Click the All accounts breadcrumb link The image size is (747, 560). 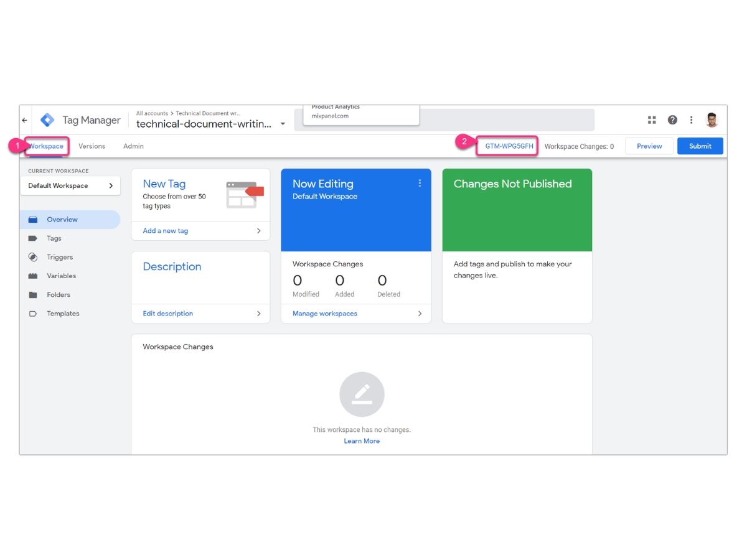click(x=152, y=113)
